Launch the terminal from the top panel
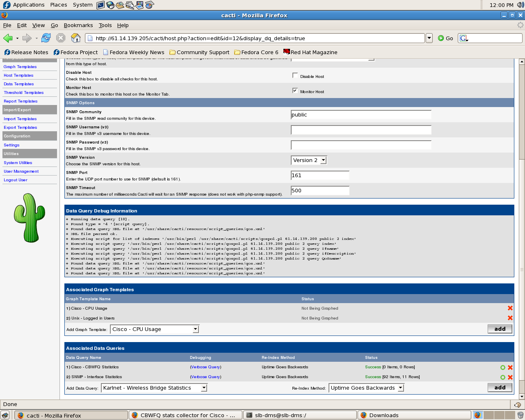525x420 pixels. tap(100, 5)
